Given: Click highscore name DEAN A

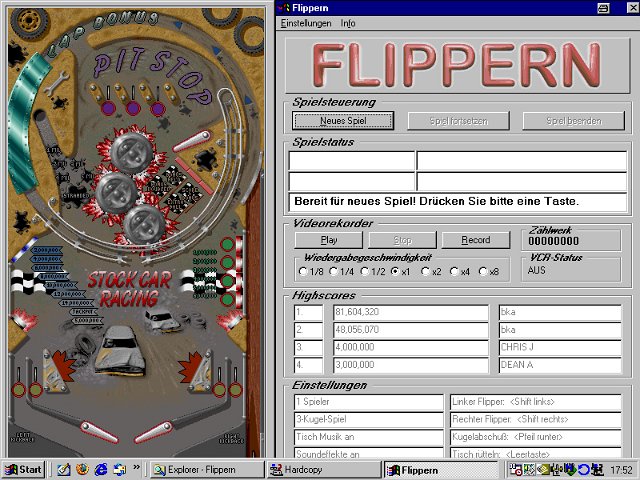Looking at the screenshot, I should coord(560,365).
